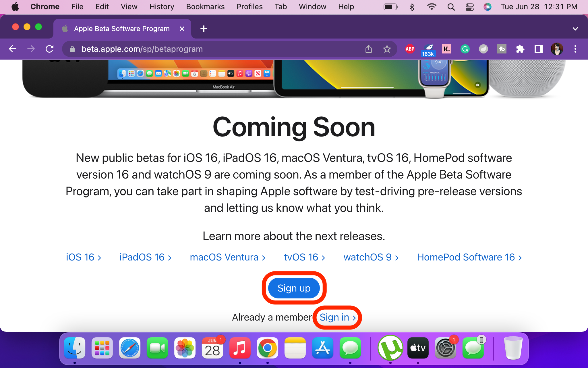Expand the iOS 16 learn more chevron
Viewport: 588px width, 368px height.
click(x=99, y=257)
